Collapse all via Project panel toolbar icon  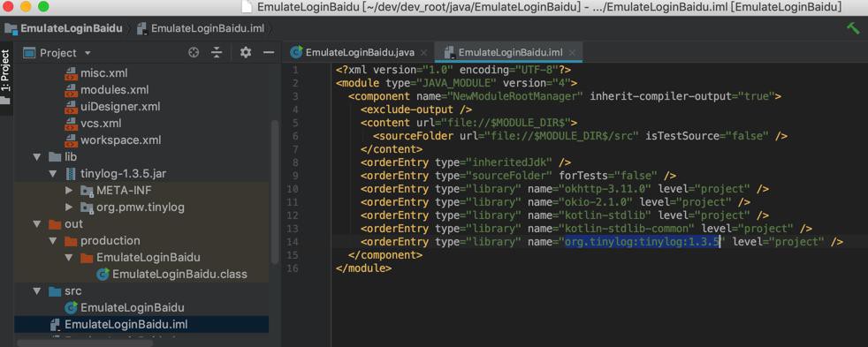217,52
